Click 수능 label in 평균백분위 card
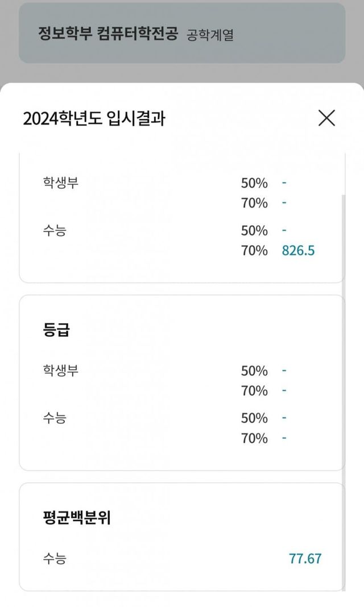This screenshot has width=364, height=607. click(55, 559)
